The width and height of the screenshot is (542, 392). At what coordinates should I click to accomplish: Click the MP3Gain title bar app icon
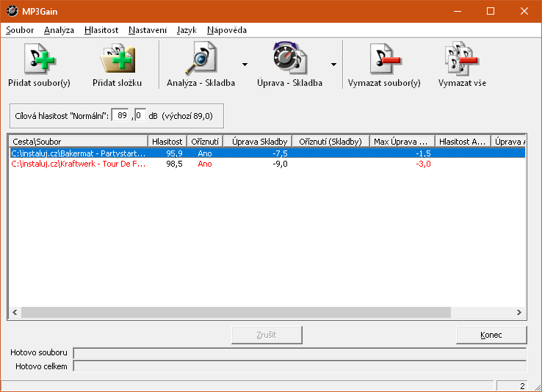pyautogui.click(x=12, y=11)
